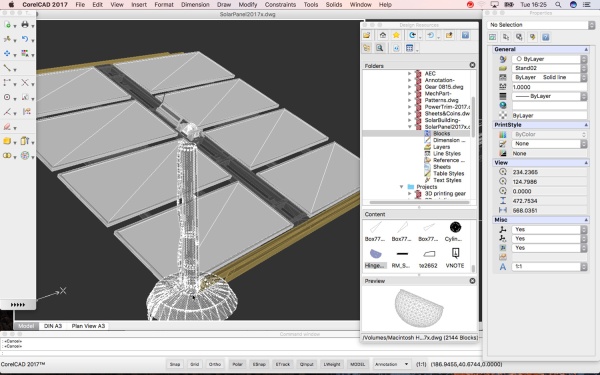Select the Line drawing tool
600x375 pixels.
tap(7, 68)
